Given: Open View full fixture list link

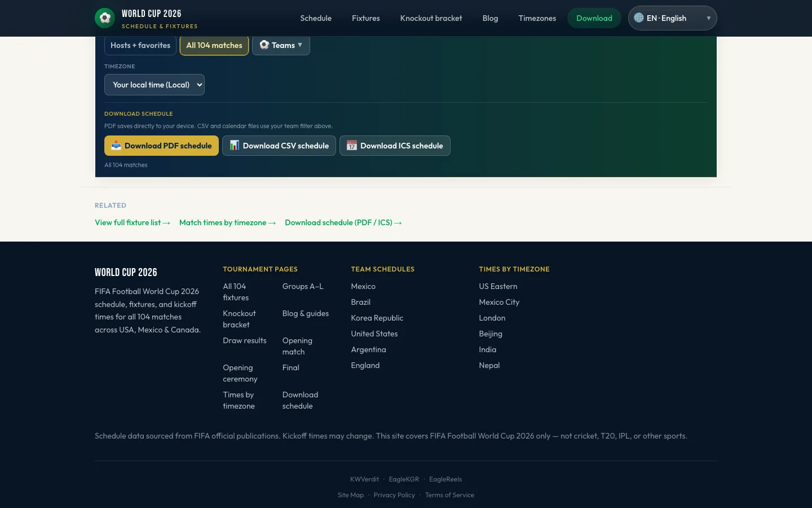Looking at the screenshot, I should coord(133,222).
